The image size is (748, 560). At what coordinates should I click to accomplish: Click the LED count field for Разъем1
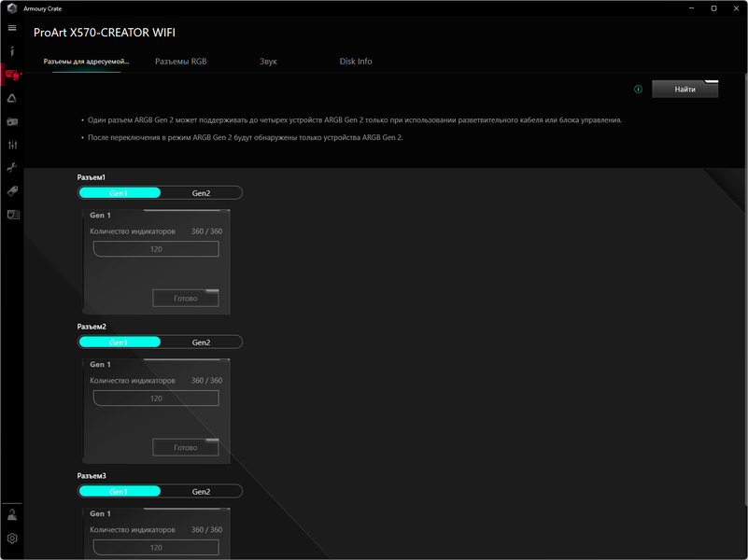pos(156,249)
